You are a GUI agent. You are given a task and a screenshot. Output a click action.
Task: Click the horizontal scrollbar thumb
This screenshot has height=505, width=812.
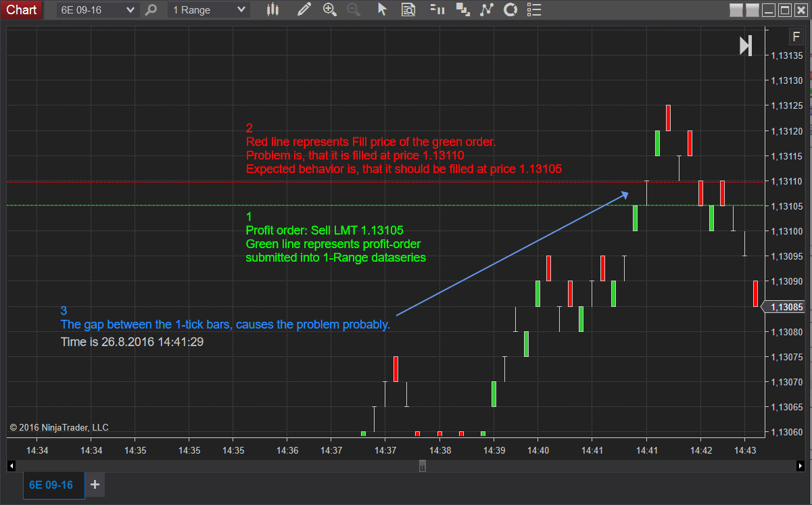click(423, 466)
